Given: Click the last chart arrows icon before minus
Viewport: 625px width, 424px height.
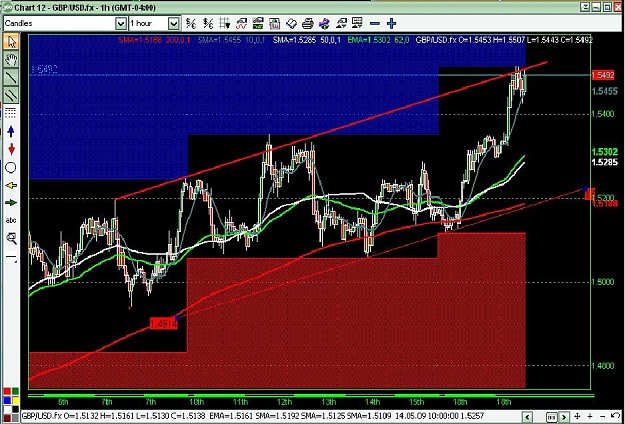Looking at the screenshot, I should pos(357,24).
